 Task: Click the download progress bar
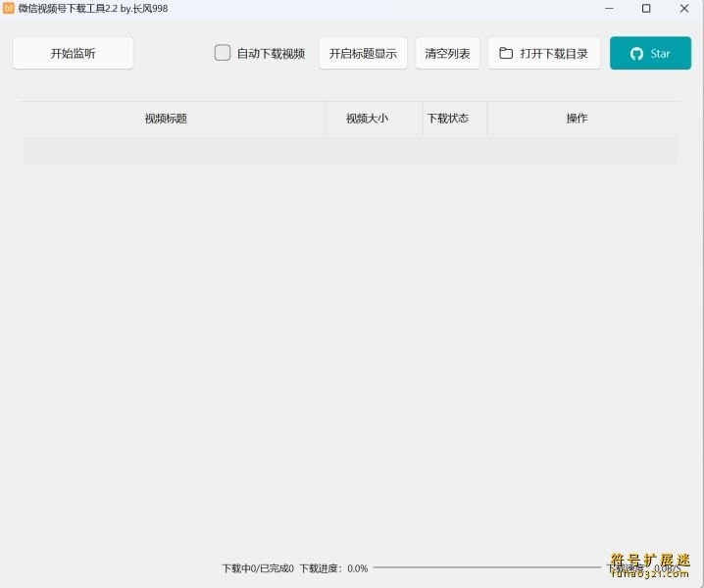coord(486,567)
